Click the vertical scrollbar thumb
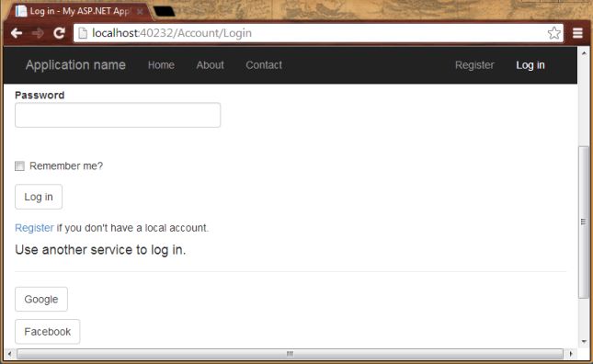593x364 pixels. pos(584,222)
